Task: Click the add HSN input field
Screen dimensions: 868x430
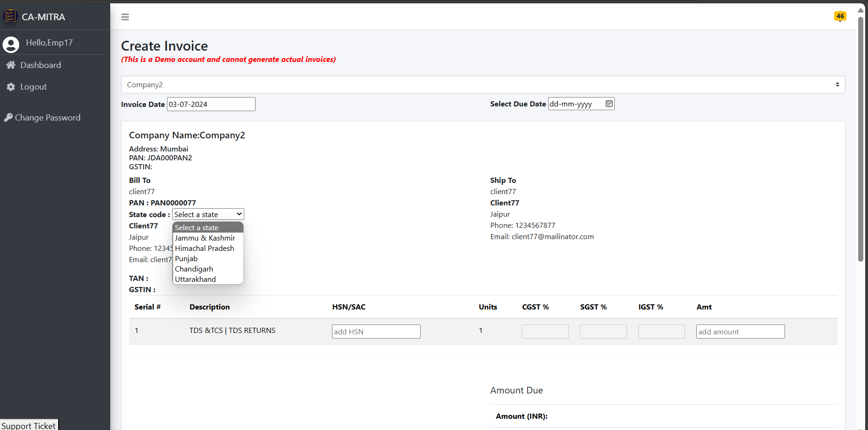Action: tap(376, 332)
